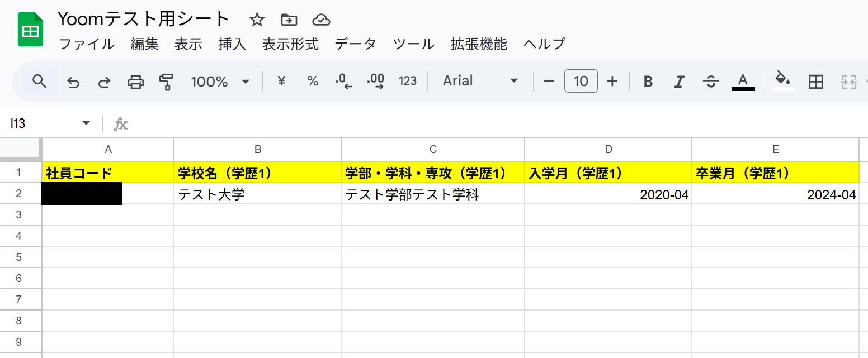Star the Yoomテスト用シート document
This screenshot has width=868, height=358.
pyautogui.click(x=257, y=20)
